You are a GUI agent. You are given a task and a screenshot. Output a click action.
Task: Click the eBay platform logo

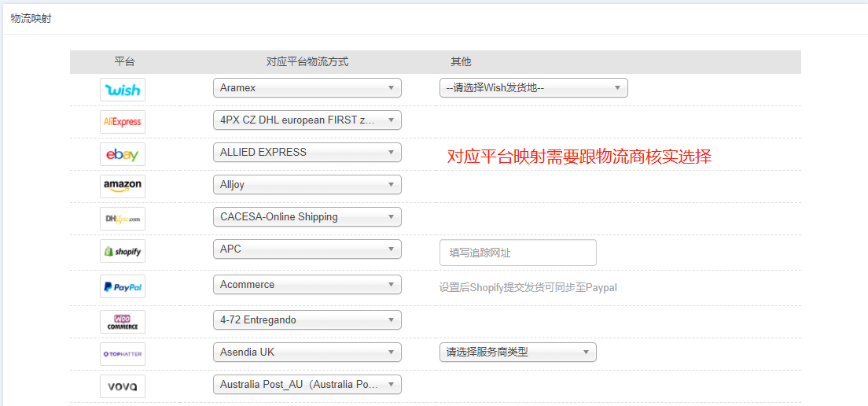point(123,154)
